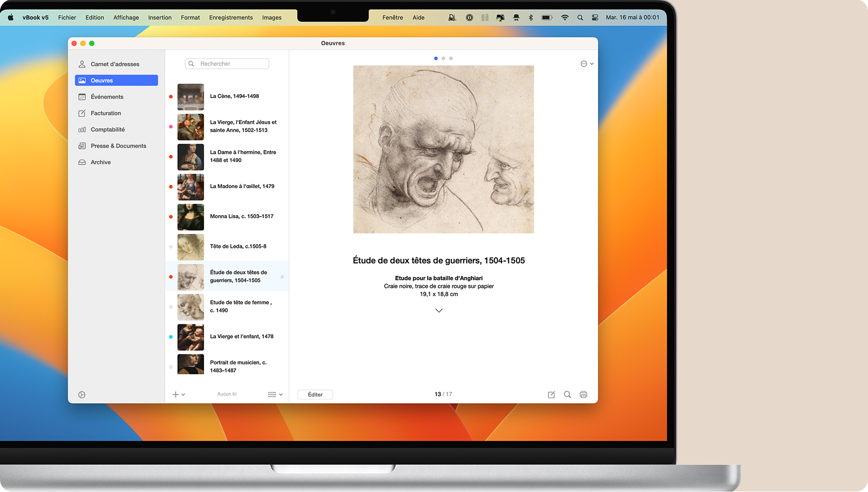
Task: Switch to the third image page dot
Action: coord(451,58)
